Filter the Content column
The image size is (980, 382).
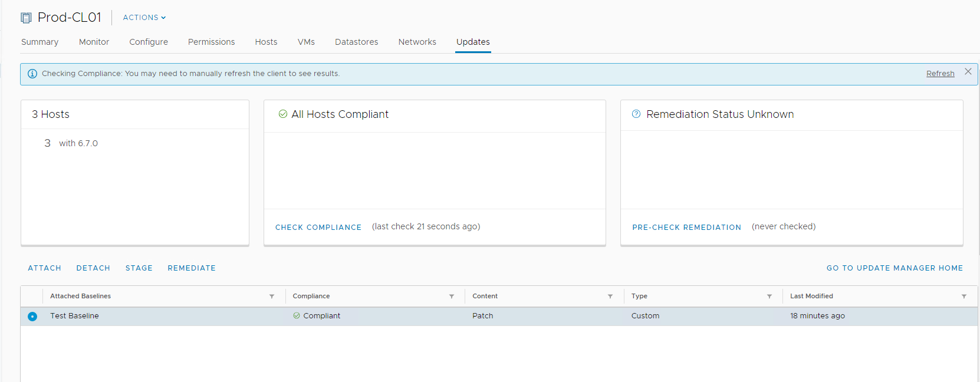click(610, 297)
